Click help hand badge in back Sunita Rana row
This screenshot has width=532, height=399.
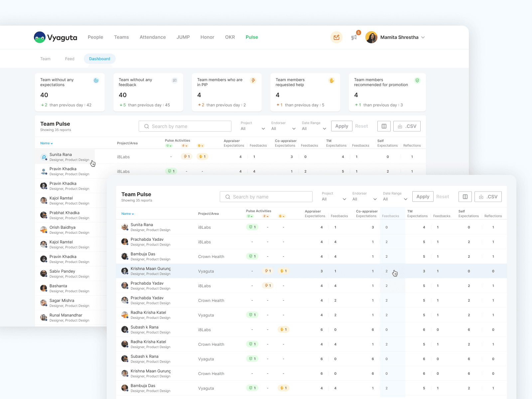202,157
